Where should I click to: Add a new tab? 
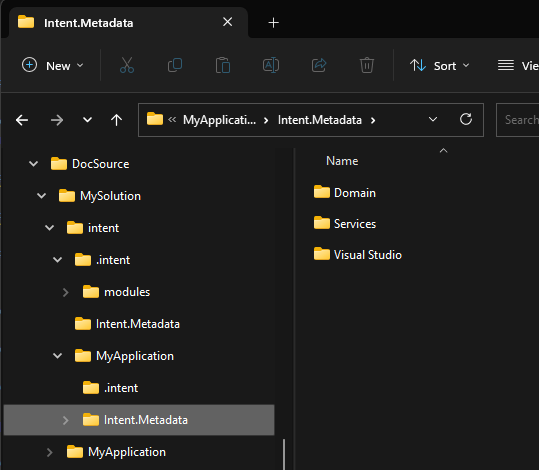pos(274,23)
